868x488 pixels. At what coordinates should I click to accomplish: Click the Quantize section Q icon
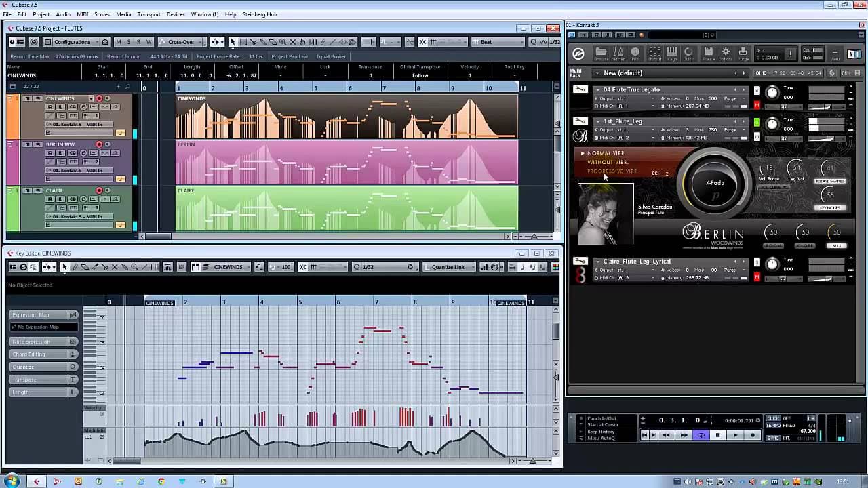pyautogui.click(x=73, y=367)
